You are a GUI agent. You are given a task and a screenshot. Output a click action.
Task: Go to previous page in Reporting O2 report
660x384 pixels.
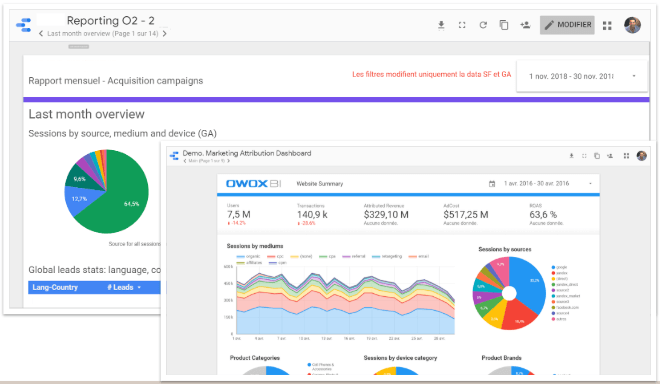coord(41,34)
